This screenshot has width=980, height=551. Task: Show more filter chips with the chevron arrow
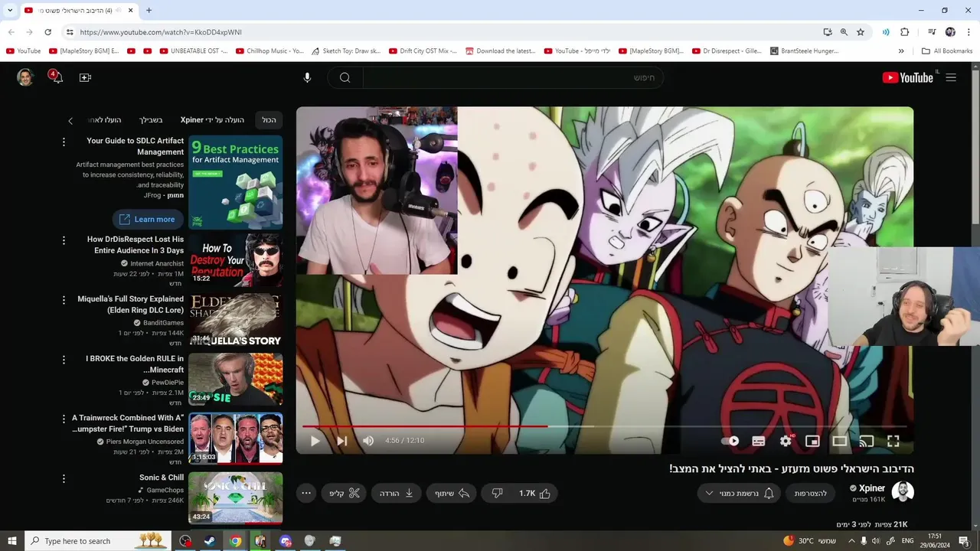pos(70,121)
